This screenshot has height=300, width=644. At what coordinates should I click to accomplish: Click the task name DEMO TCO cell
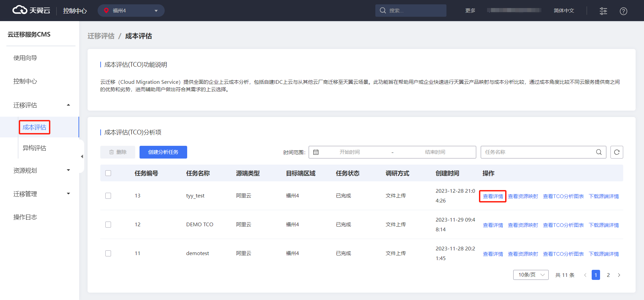(200, 225)
